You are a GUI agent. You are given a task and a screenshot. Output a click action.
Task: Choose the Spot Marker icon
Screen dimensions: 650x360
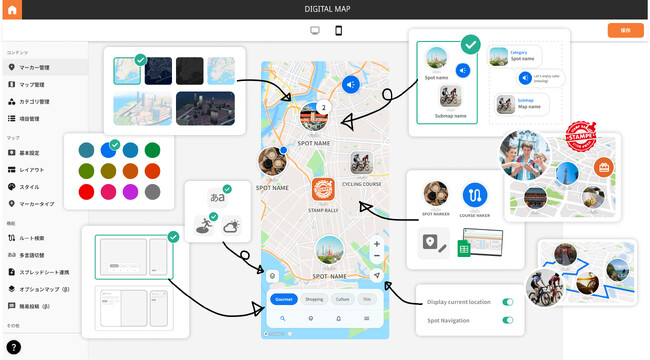(x=436, y=194)
